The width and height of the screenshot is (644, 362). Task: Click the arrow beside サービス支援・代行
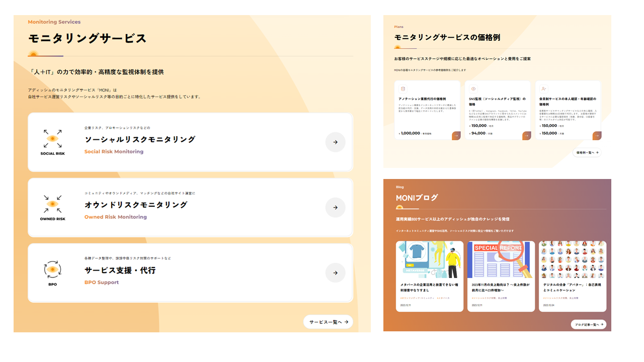pyautogui.click(x=335, y=273)
